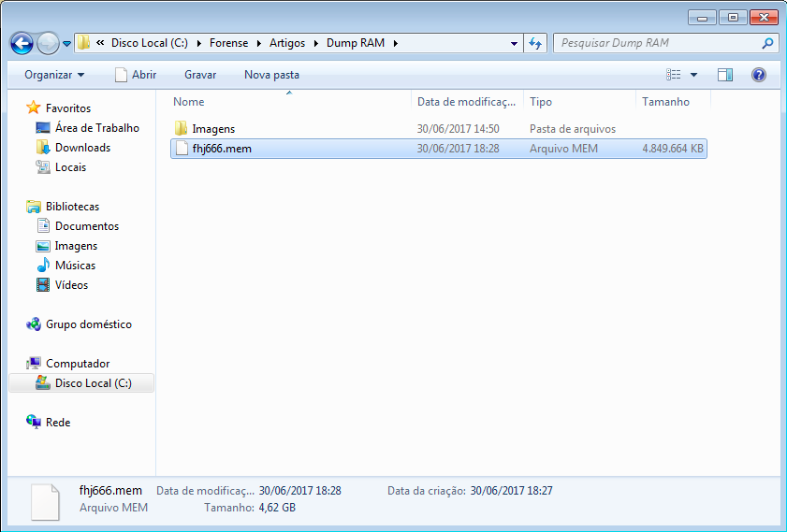This screenshot has width=787, height=532.
Task: Click 4.849.664 KB size value
Action: click(x=673, y=149)
